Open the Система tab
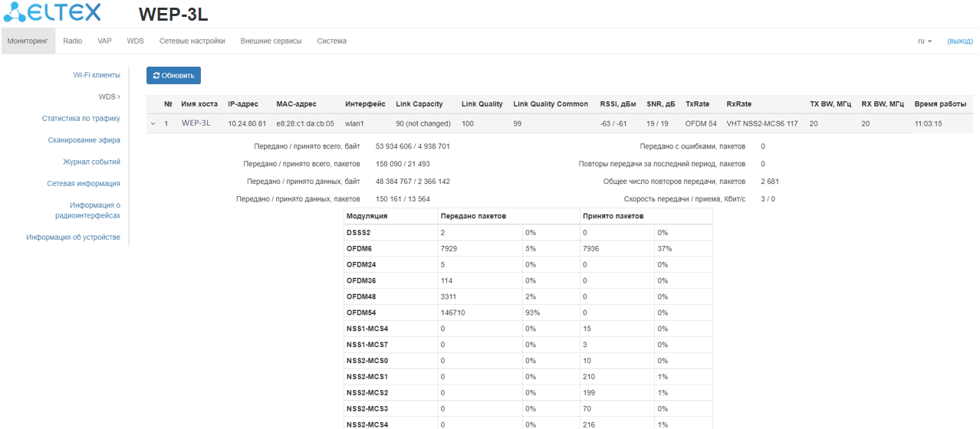Viewport: 980px width, 429px height. [331, 41]
